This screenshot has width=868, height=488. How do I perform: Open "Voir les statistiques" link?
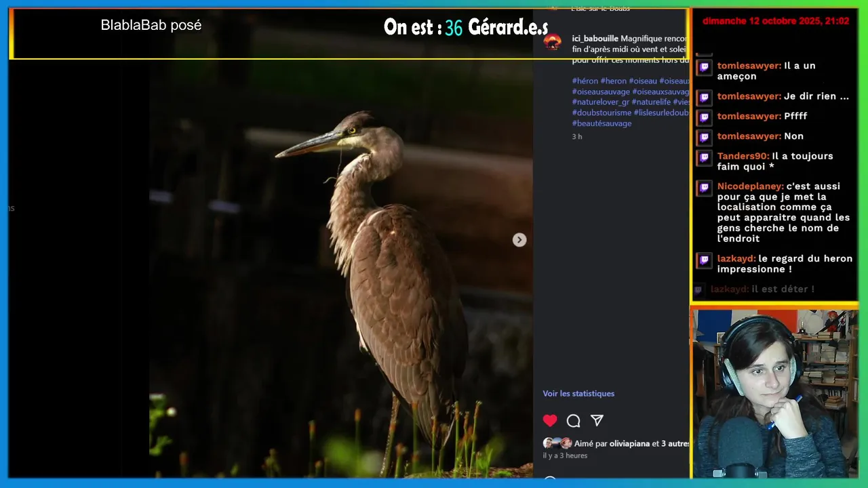pos(578,394)
